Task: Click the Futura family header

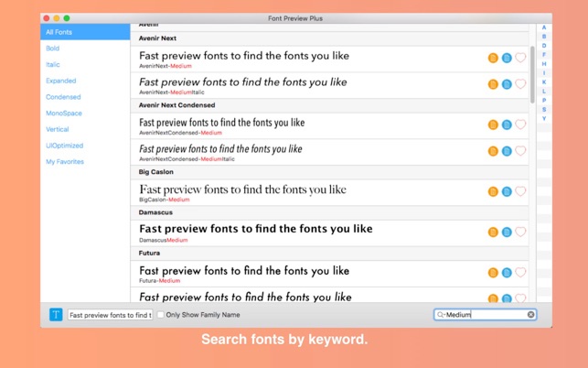Action: point(149,253)
